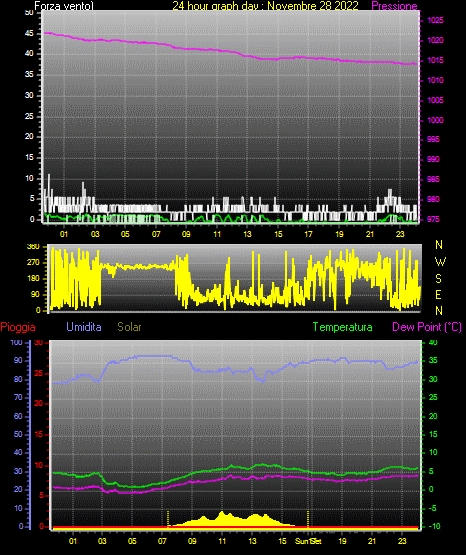
Task: Click the 360 degree wind direction tick
Action: 33,247
